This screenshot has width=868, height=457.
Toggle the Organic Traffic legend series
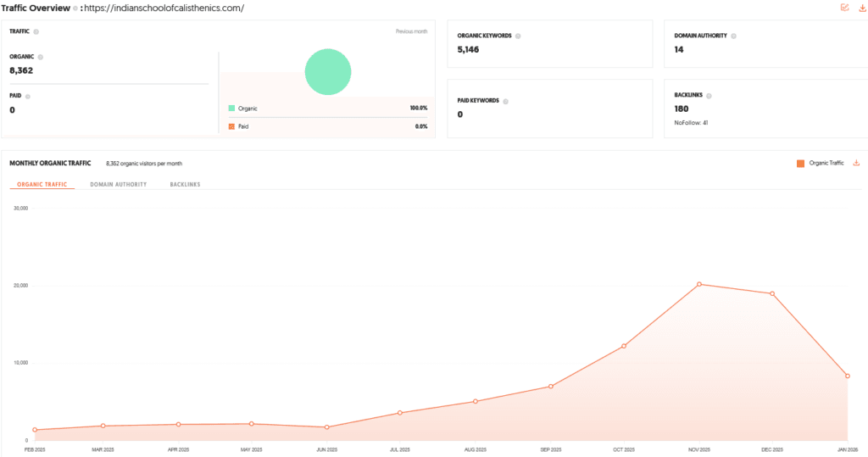[800, 163]
